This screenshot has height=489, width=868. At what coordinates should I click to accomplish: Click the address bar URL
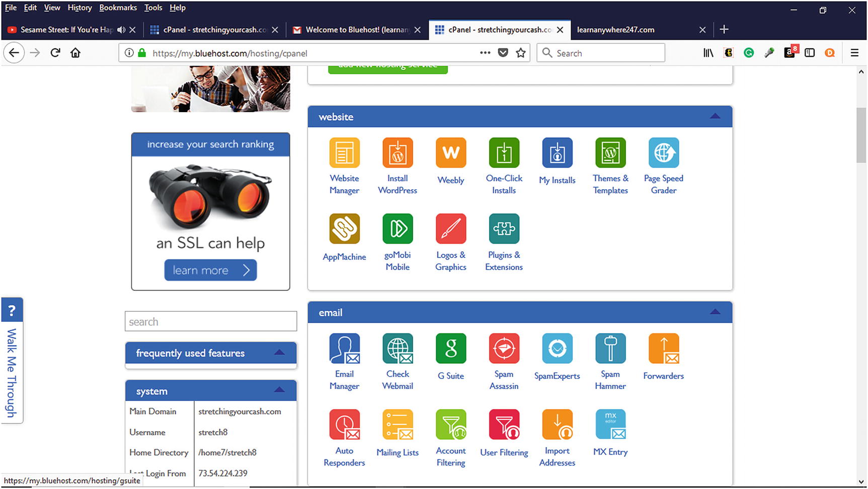(229, 53)
